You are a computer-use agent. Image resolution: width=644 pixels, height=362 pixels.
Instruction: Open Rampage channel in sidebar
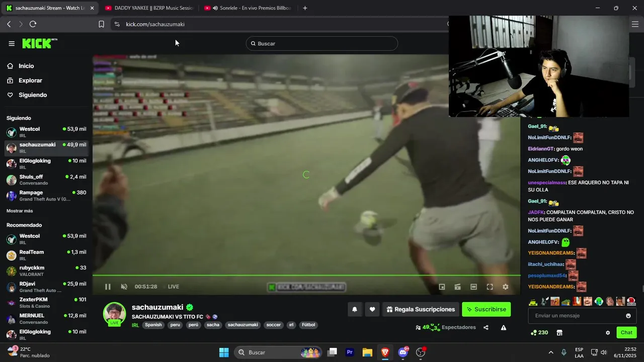click(46, 196)
